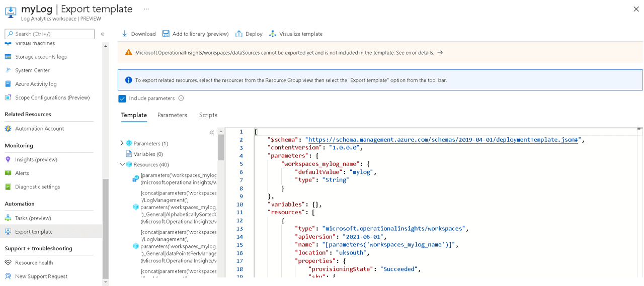
Task: Switch to the Parameters tab
Action: (172, 115)
